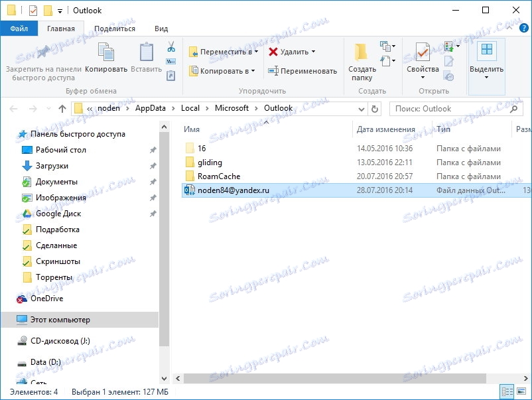Image resolution: width=532 pixels, height=400 pixels.
Task: Go up one folder level
Action: point(62,109)
